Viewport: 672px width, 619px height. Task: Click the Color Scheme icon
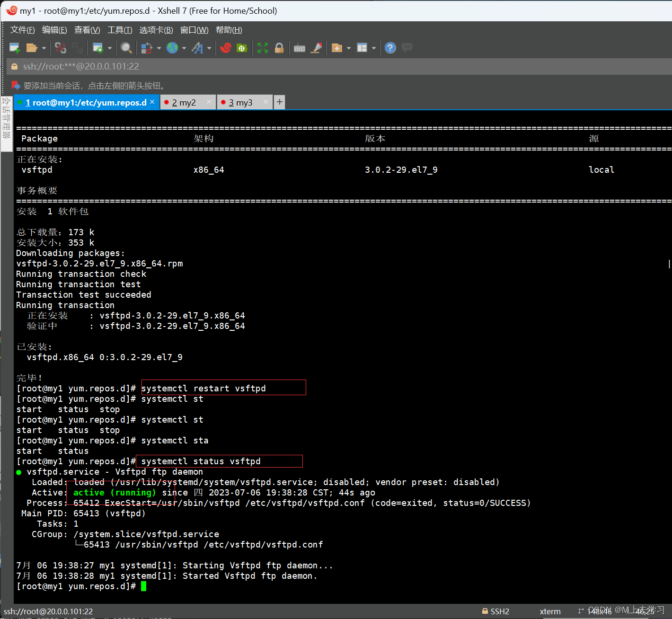pos(147,48)
